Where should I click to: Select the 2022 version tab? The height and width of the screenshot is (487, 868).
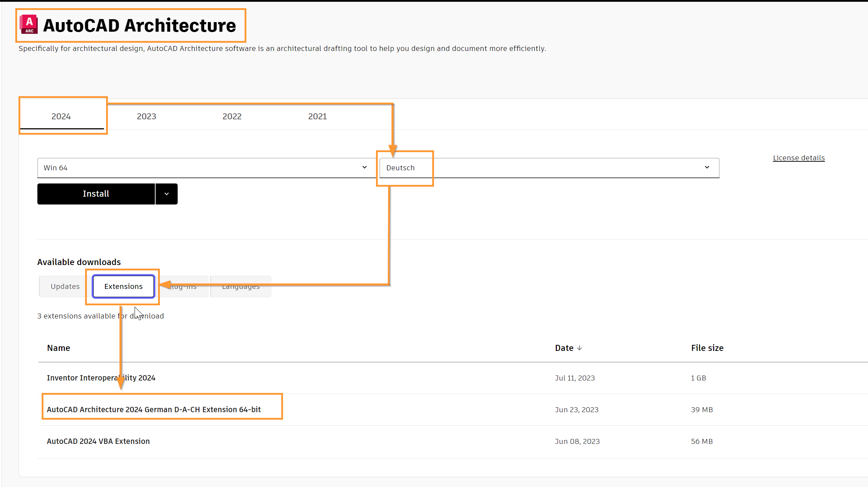pos(232,116)
